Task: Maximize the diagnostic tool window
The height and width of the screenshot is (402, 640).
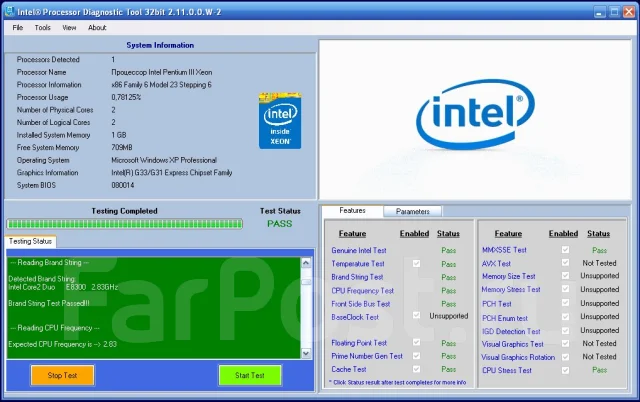Action: [x=614, y=12]
